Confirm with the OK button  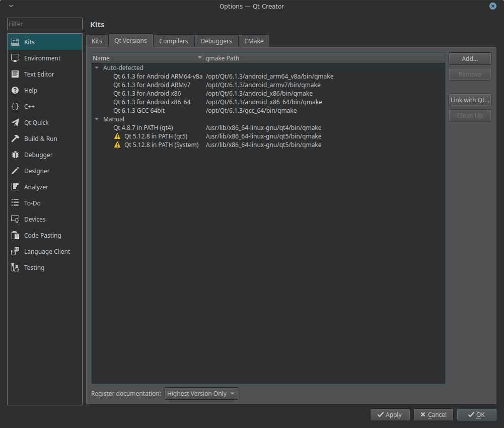[x=477, y=415]
